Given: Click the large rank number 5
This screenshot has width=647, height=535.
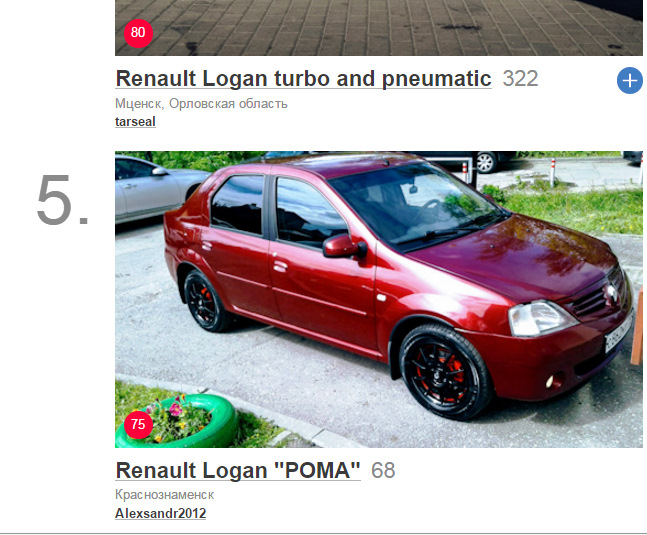Looking at the screenshot, I should (x=63, y=200).
